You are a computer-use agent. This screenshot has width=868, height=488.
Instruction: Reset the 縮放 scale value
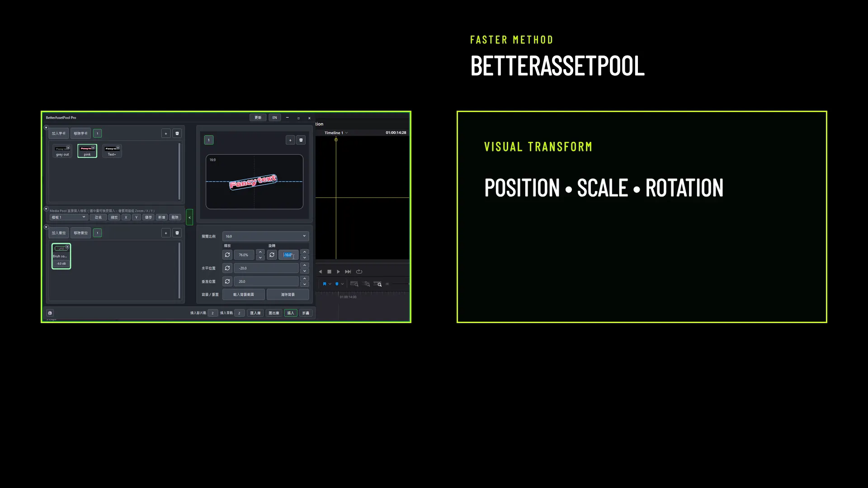(227, 255)
